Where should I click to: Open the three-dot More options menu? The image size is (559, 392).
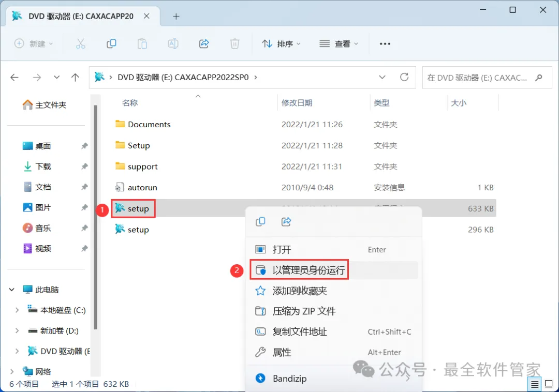point(385,44)
